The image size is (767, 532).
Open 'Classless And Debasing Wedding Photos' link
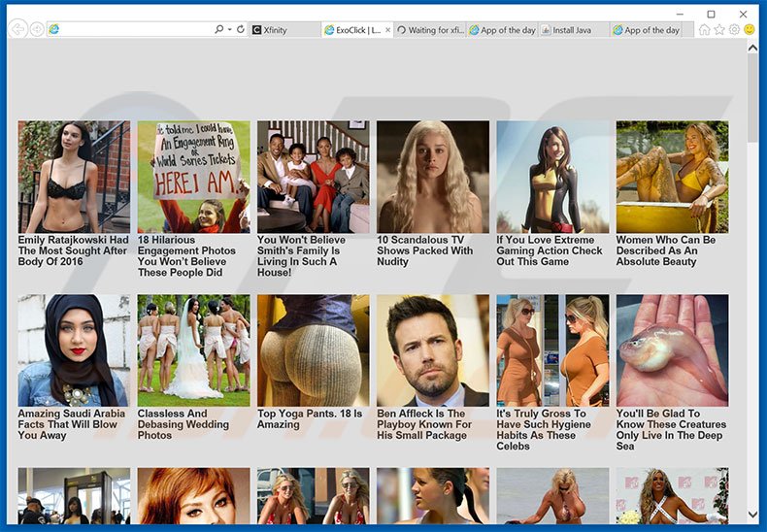(x=183, y=424)
